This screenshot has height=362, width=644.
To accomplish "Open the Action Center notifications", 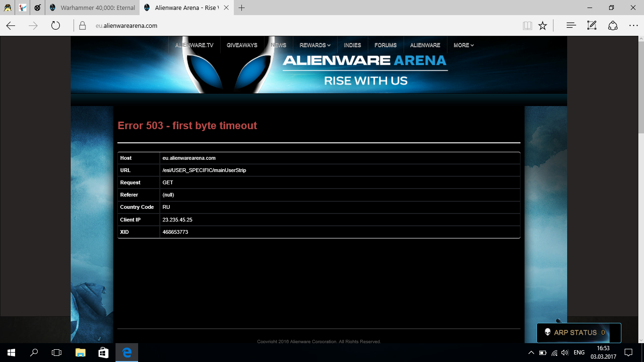I will [628, 353].
